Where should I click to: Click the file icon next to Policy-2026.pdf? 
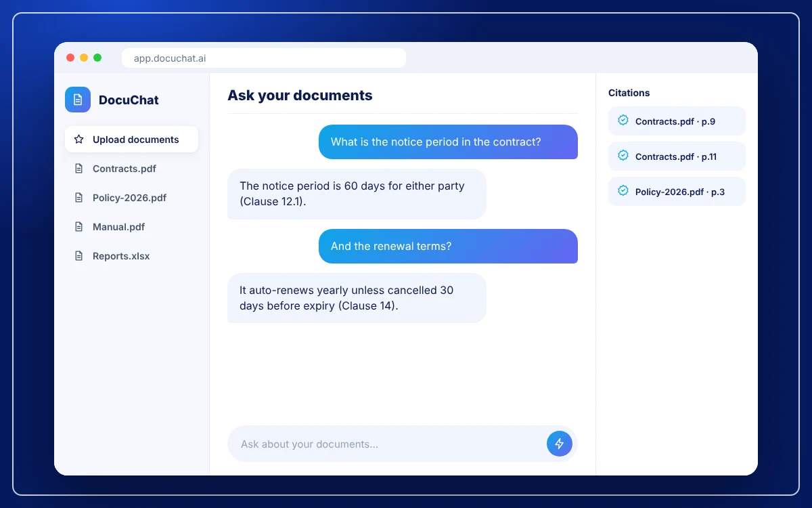(78, 198)
